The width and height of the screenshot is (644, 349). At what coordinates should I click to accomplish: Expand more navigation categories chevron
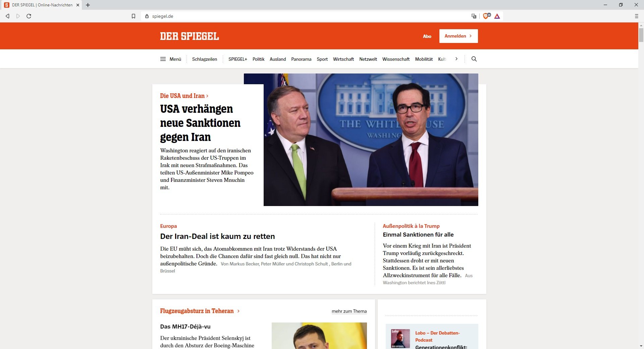[456, 59]
